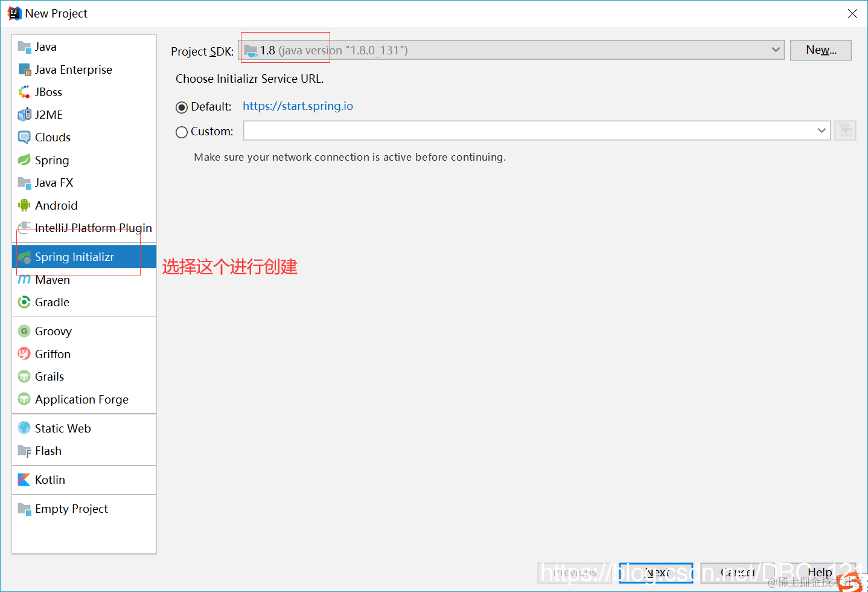Screen dimensions: 868x592
Task: Pick Kotlin from the project list
Action: pos(85,480)
